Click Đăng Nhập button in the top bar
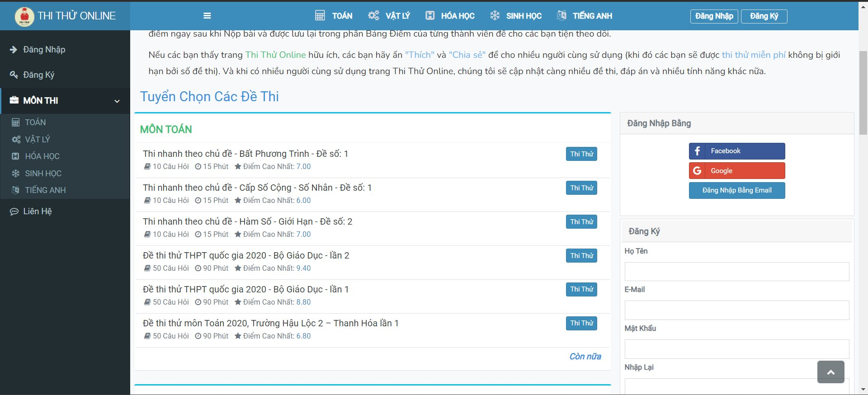This screenshot has width=868, height=395. coord(714,16)
